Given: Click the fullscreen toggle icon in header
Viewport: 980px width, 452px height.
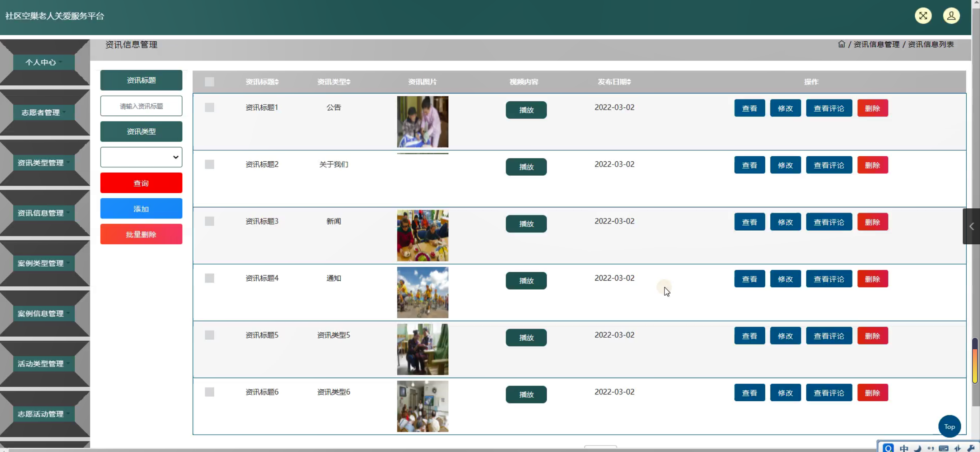Looking at the screenshot, I should [x=923, y=15].
